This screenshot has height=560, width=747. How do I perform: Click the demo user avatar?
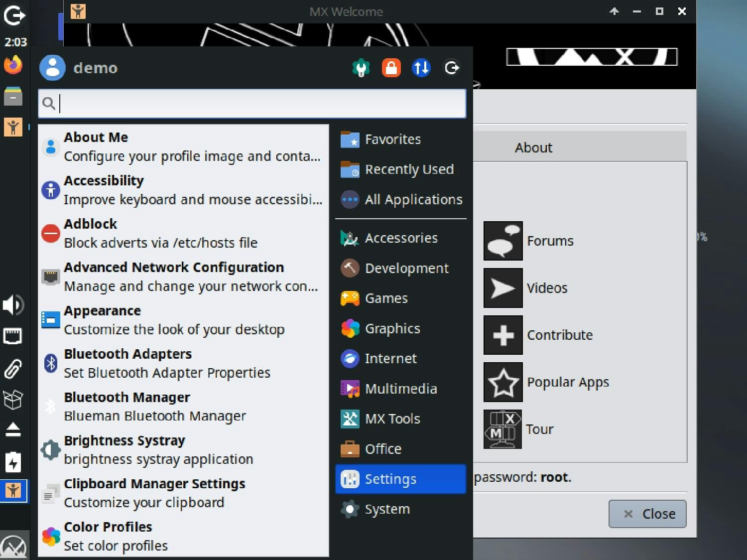pos(52,68)
